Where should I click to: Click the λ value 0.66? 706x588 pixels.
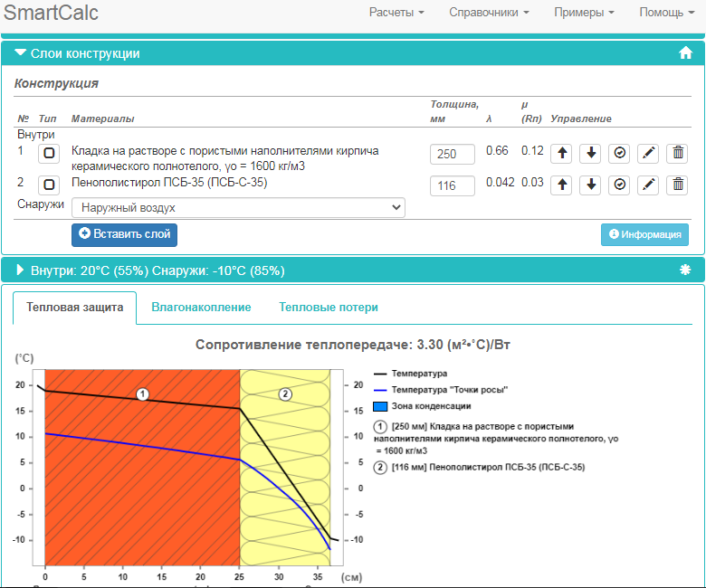click(497, 150)
